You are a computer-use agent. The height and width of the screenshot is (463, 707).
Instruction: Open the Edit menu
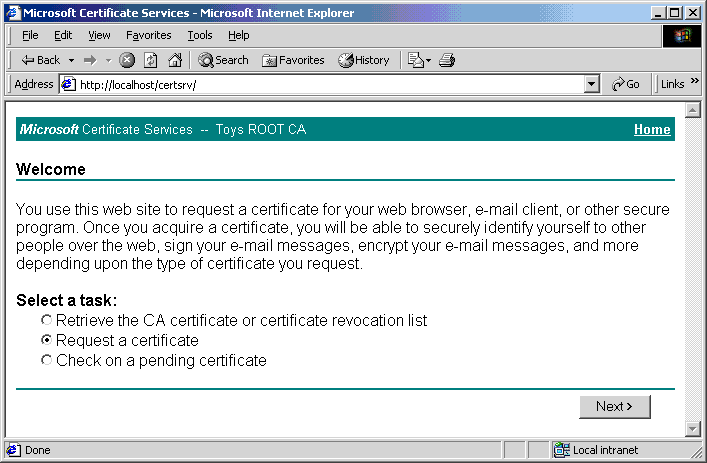(x=63, y=35)
